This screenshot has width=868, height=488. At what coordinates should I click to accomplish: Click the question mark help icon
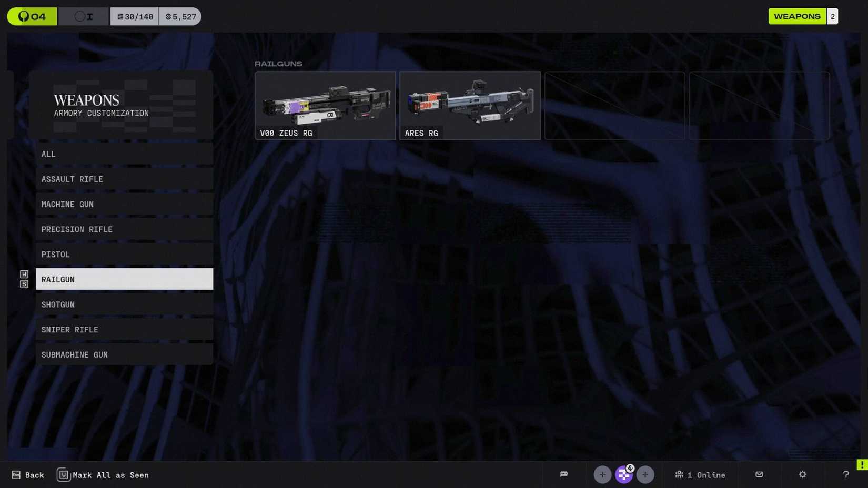pyautogui.click(x=845, y=474)
